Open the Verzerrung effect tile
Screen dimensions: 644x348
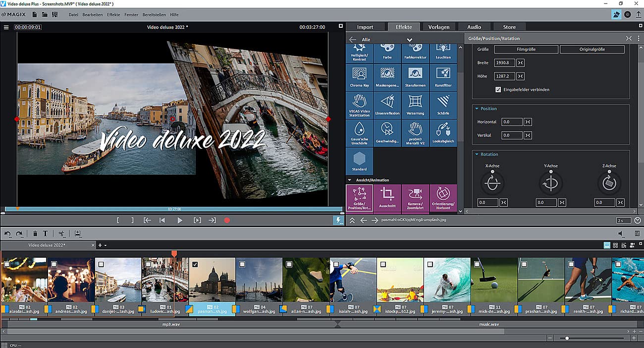415,105
